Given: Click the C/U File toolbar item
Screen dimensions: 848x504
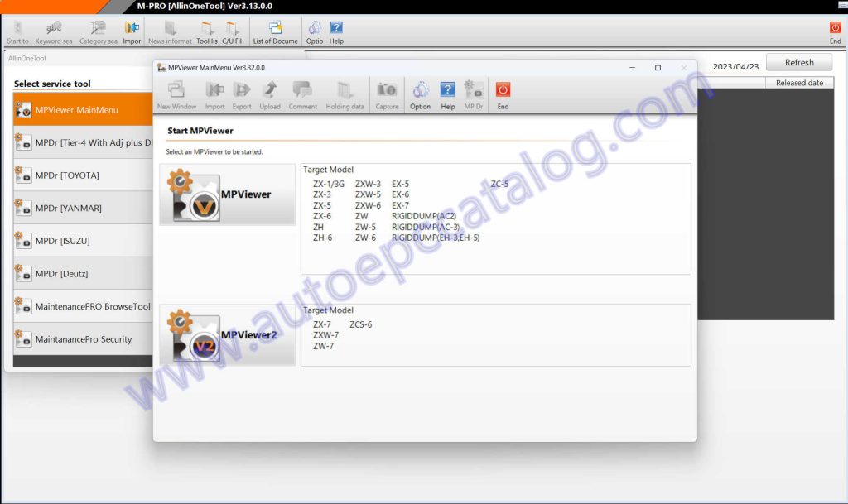Looking at the screenshot, I should coord(233,31).
